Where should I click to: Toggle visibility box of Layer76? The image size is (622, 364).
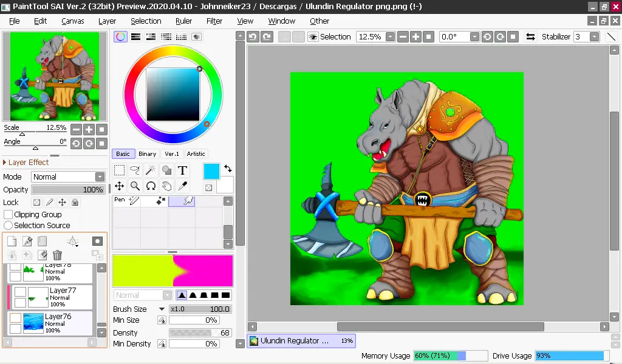(15, 318)
